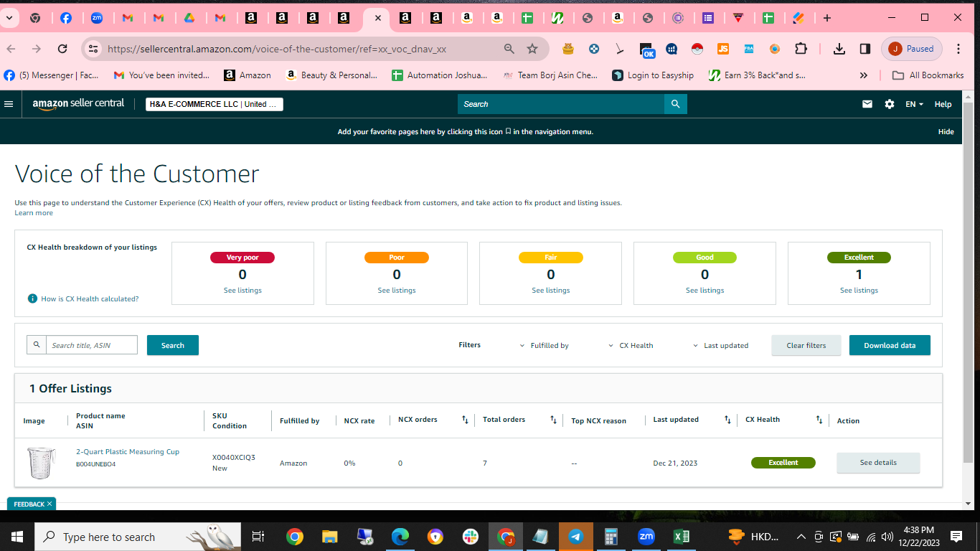This screenshot has width=980, height=551.
Task: Open a new browser tab
Action: coord(827,18)
